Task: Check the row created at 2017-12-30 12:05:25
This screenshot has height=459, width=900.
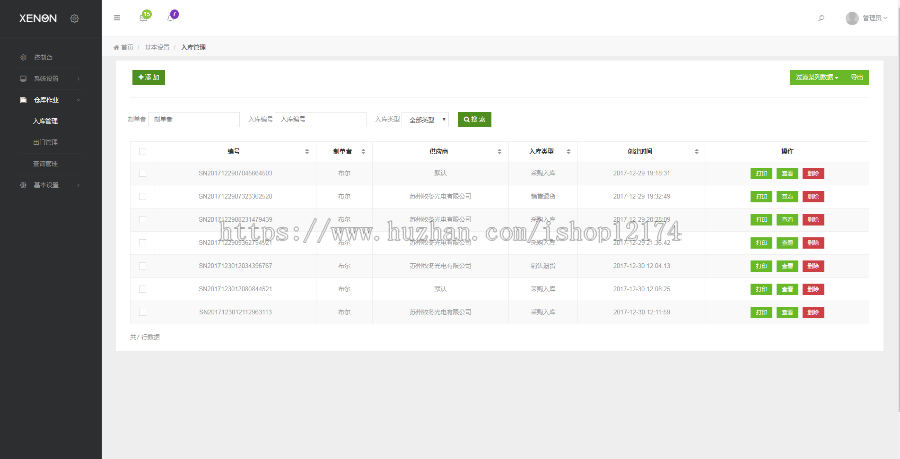Action: click(142, 289)
